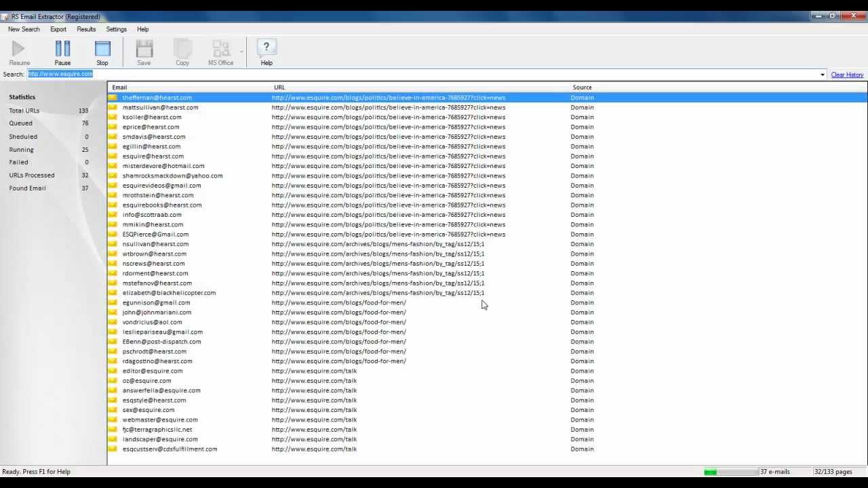The height and width of the screenshot is (488, 868).
Task: Select the nscrews@hearst.com email row
Action: point(487,264)
